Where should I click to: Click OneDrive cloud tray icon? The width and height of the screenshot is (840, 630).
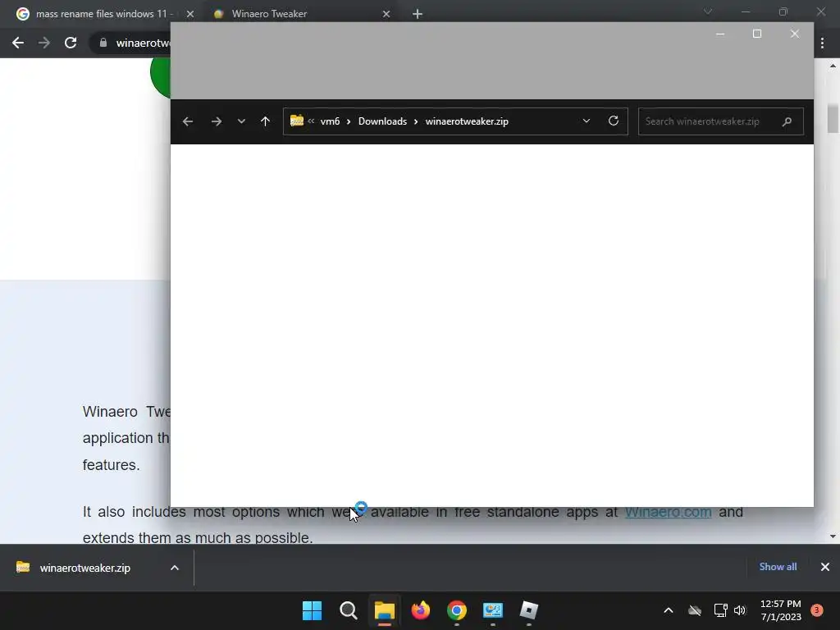coord(695,610)
